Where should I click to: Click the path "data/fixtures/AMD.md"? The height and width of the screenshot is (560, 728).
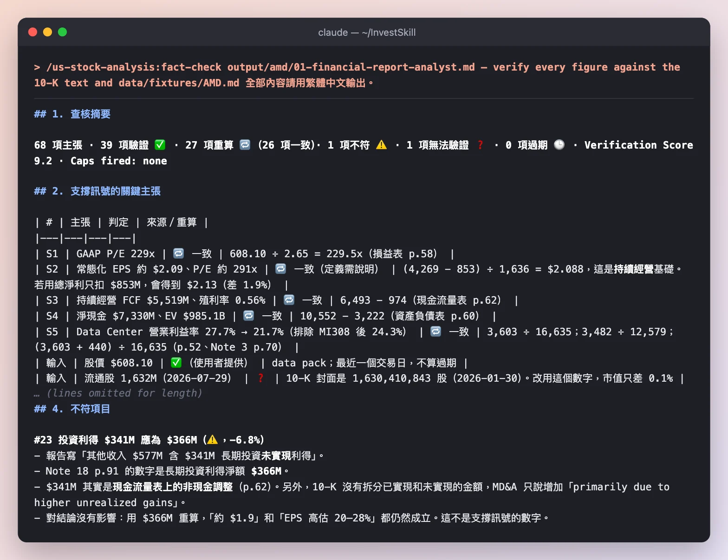pos(179,83)
